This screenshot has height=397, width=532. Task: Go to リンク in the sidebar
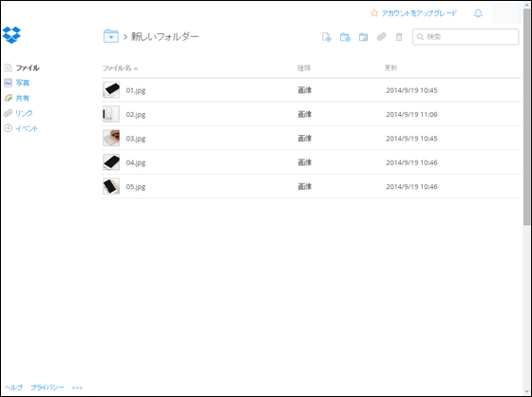24,113
